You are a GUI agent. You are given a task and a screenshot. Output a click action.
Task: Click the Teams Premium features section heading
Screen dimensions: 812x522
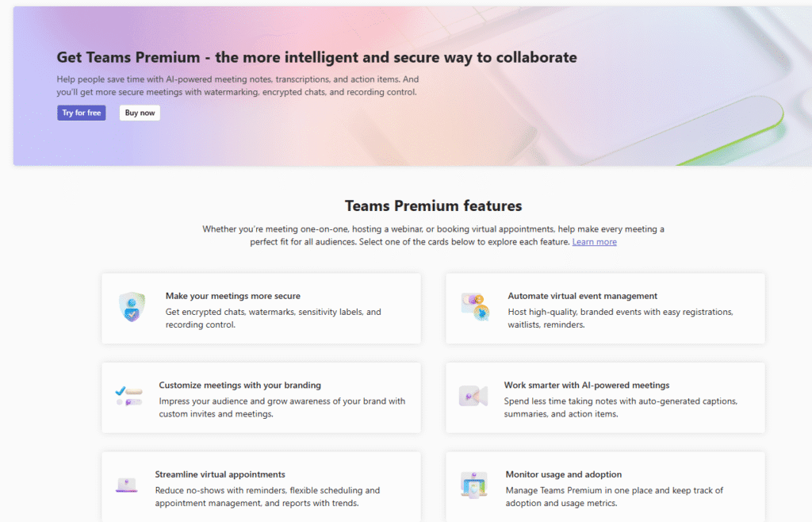(x=432, y=206)
